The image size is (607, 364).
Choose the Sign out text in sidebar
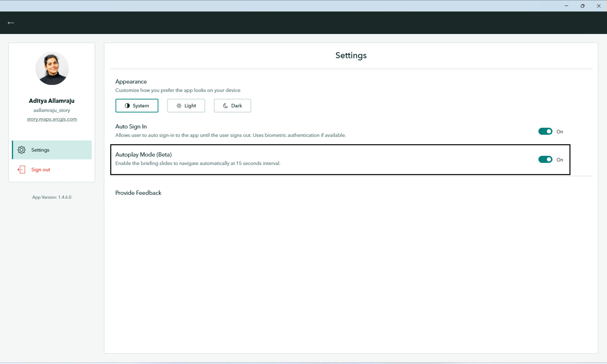click(41, 169)
